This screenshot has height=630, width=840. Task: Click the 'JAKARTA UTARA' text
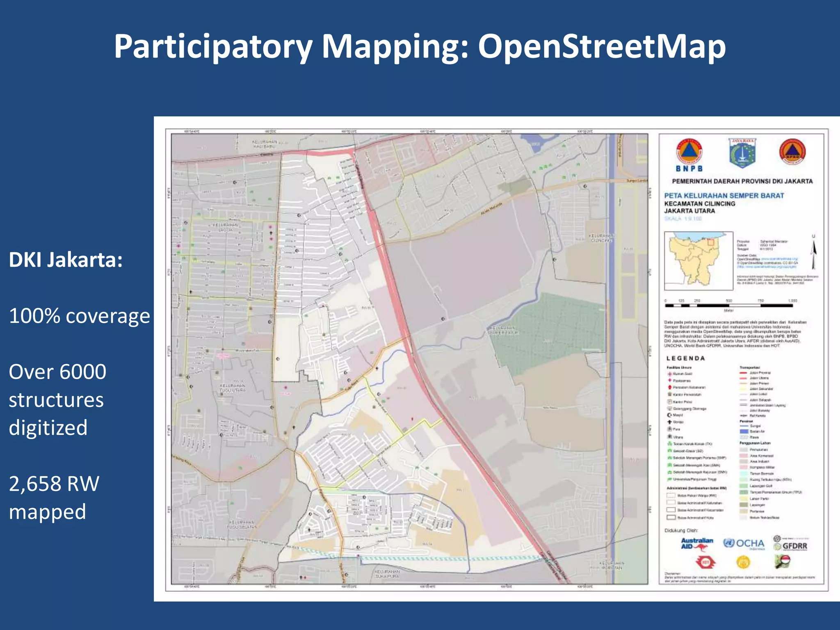point(689,211)
